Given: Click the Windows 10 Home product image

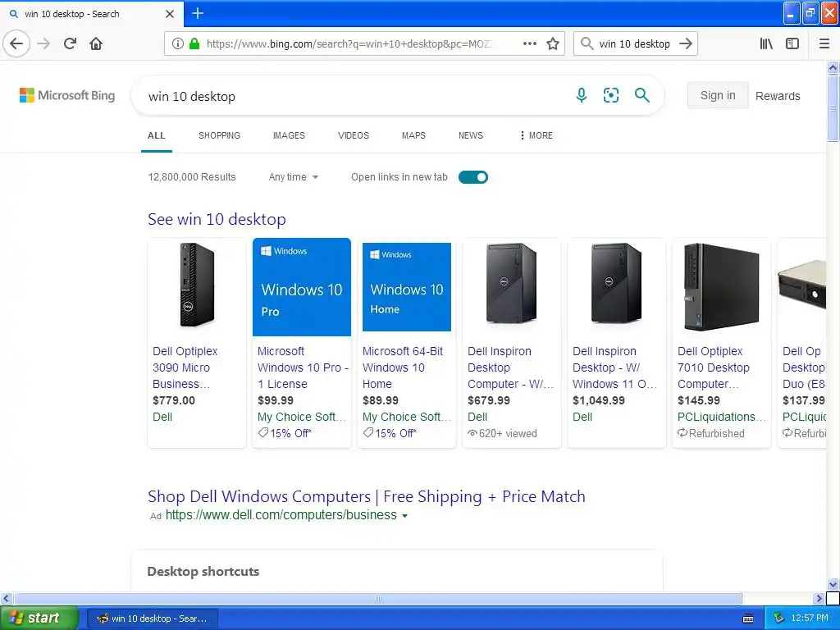Looking at the screenshot, I should 407,287.
